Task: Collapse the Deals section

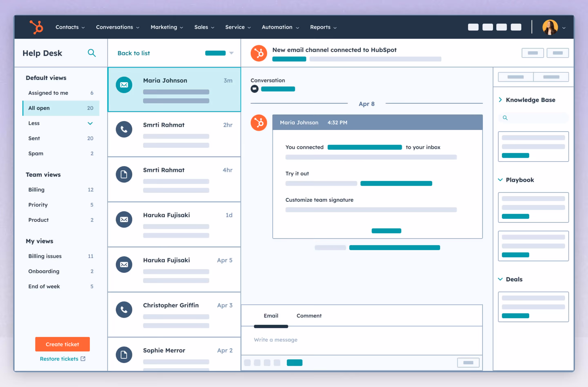Action: point(500,279)
